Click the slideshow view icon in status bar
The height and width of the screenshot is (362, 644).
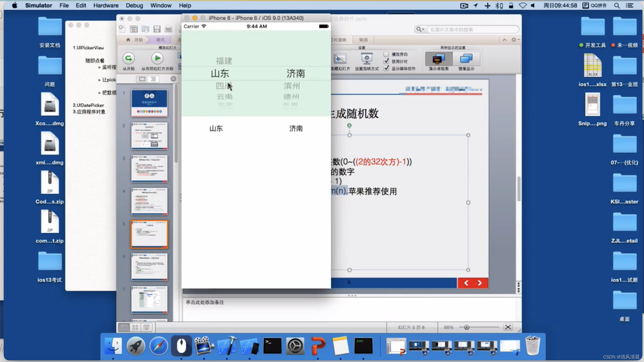tap(147, 327)
